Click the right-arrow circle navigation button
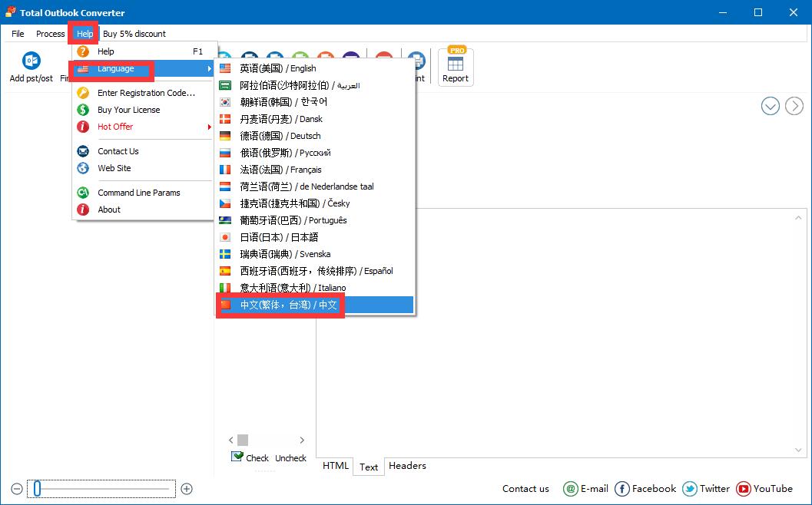The image size is (812, 505). point(794,106)
